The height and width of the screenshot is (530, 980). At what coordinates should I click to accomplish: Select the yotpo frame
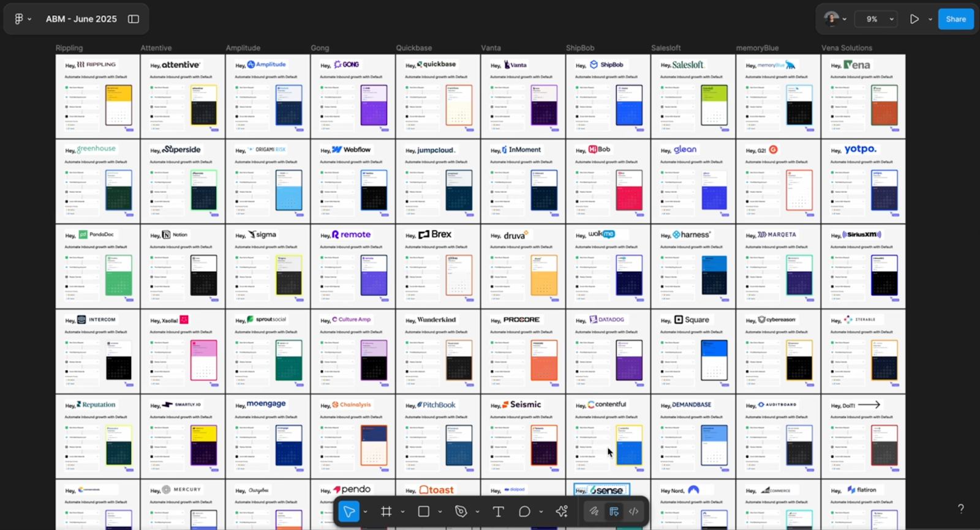[864, 181]
